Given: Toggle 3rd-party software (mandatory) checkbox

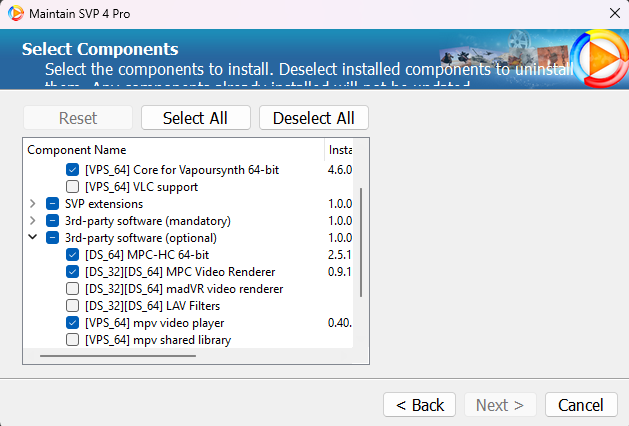Looking at the screenshot, I should click(53, 221).
